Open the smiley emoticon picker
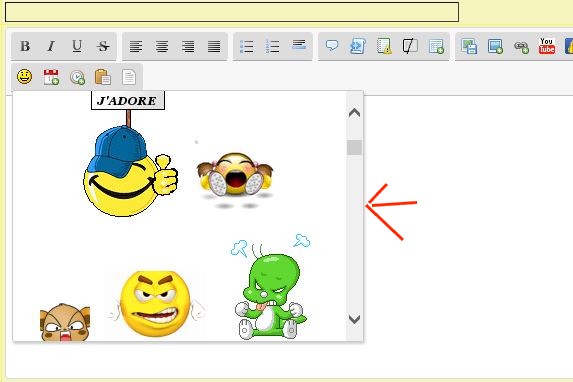Image resolution: width=573 pixels, height=382 pixels. tap(24, 77)
